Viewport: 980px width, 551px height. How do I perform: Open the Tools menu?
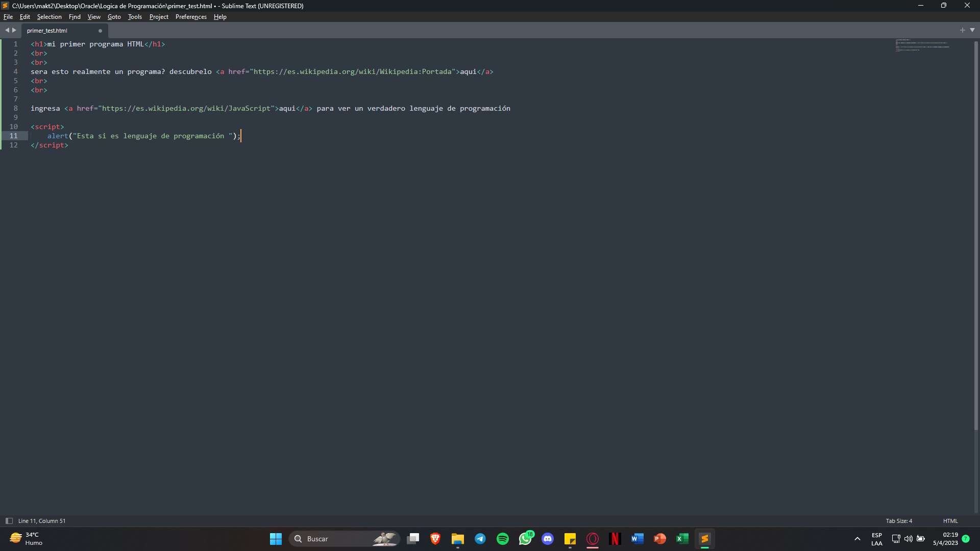pos(135,17)
